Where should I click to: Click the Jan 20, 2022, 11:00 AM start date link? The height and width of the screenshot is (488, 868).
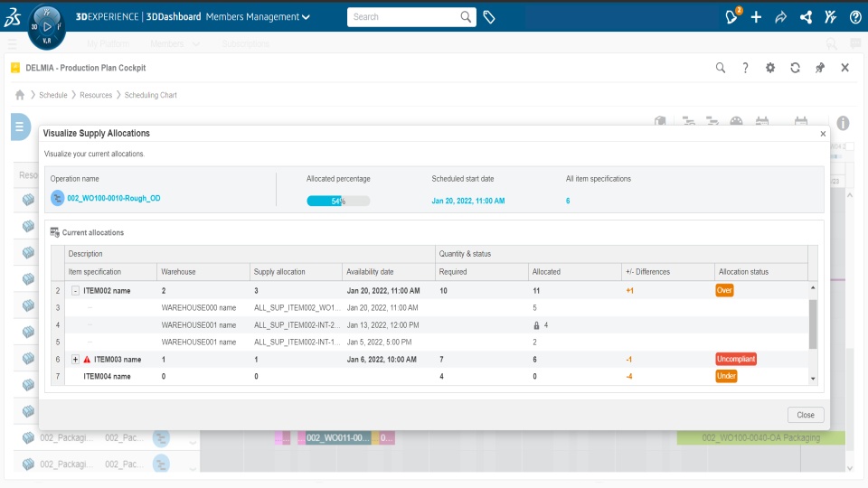click(x=468, y=201)
